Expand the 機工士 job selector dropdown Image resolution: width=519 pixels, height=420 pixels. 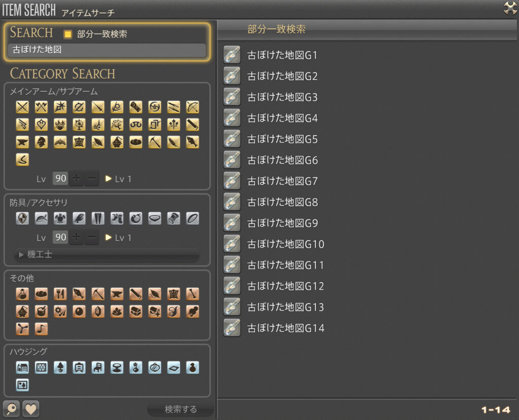click(x=106, y=254)
